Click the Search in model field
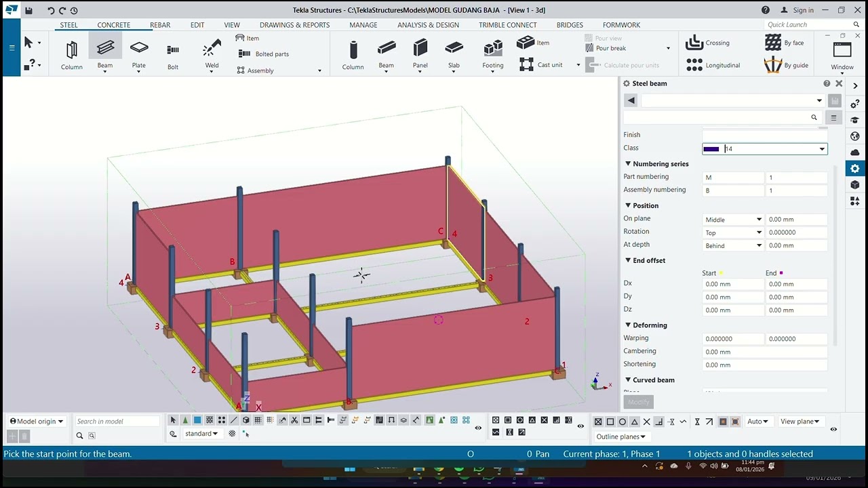The image size is (868, 488). (117, 421)
